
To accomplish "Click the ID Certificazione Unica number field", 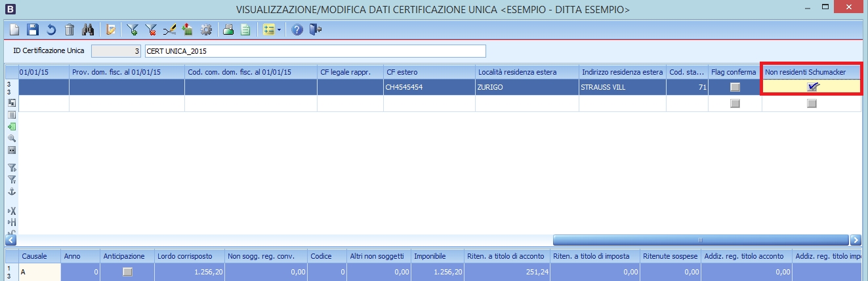I will pyautogui.click(x=115, y=51).
